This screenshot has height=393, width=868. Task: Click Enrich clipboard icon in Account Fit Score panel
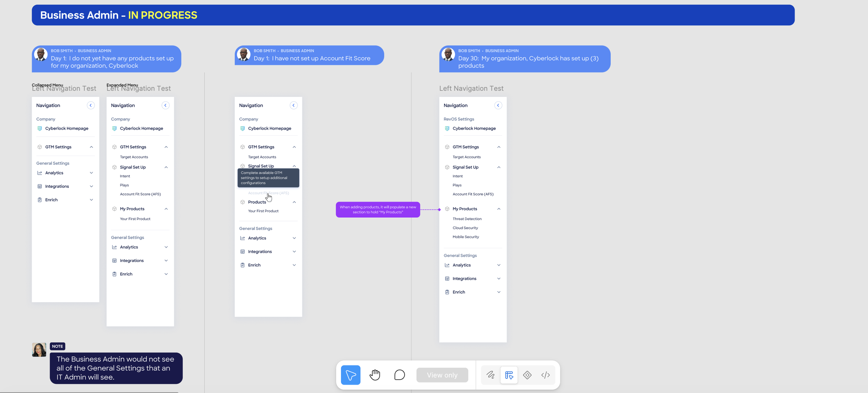click(x=242, y=265)
